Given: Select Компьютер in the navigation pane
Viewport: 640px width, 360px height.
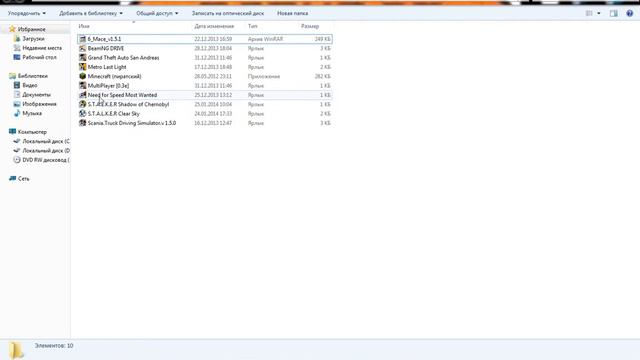Looking at the screenshot, I should click(x=32, y=132).
